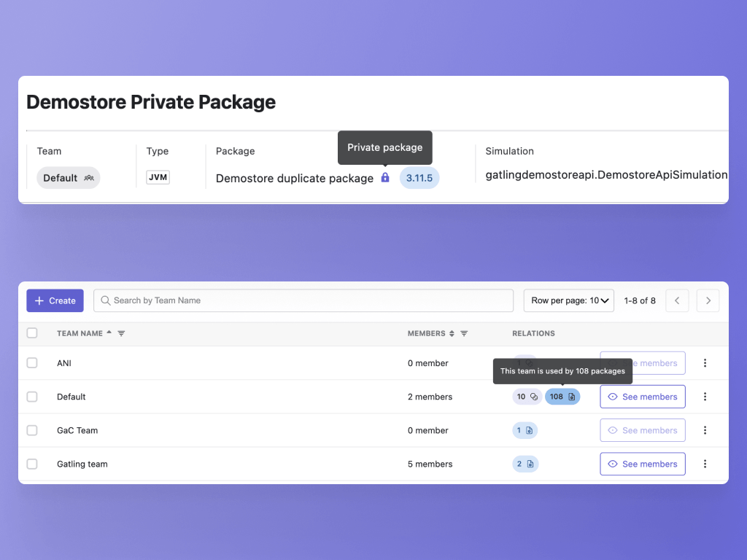Viewport: 747px width, 560px height.
Task: Click the GaC Team name
Action: (77, 430)
